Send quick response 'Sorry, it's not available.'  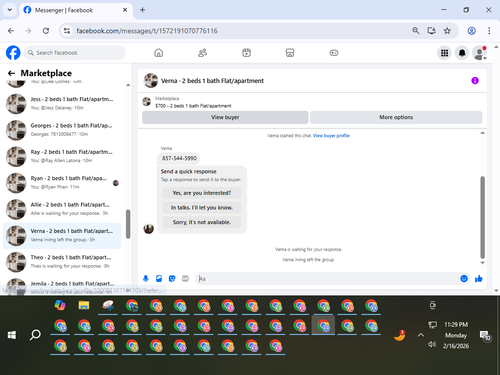[x=202, y=222]
